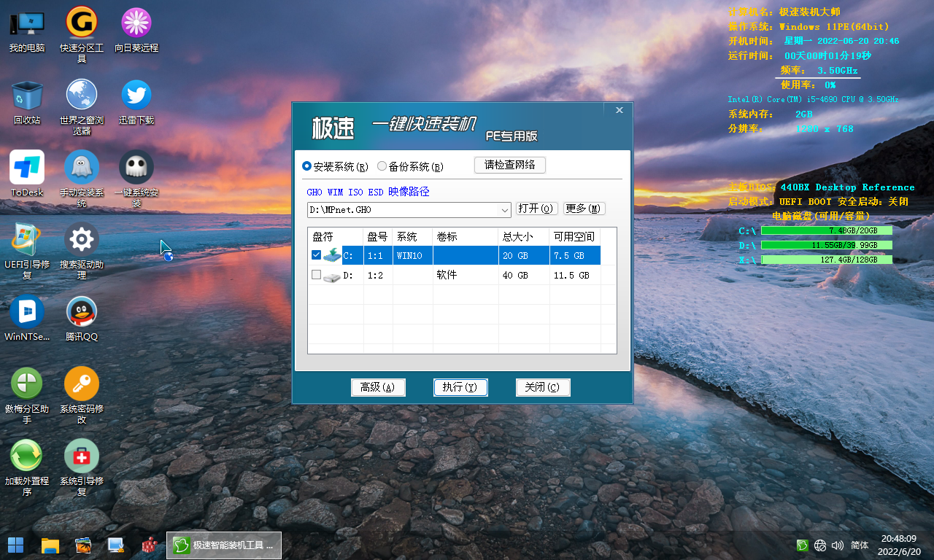Click the 简体 input method indicator
This screenshot has width=934, height=560.
860,545
